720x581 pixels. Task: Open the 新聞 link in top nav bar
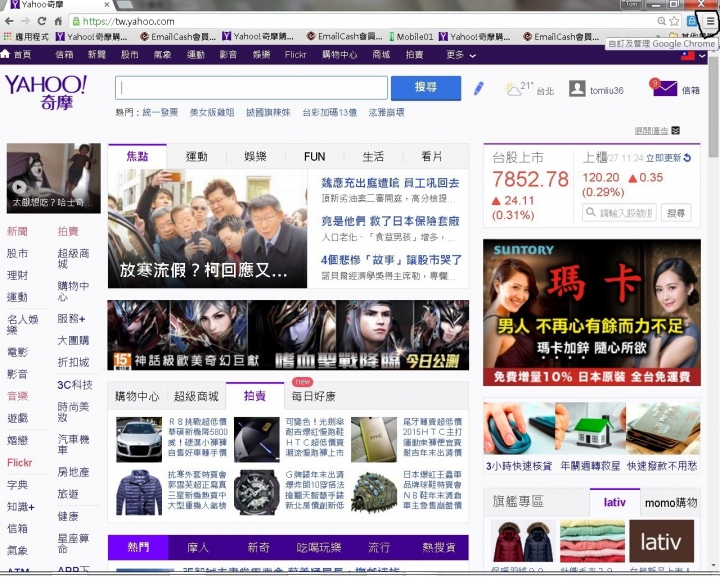[x=96, y=55]
